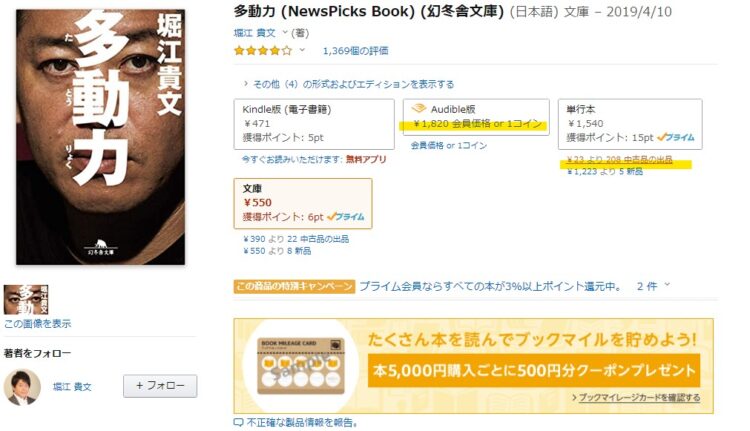Click the star rating icons
Screen dimensions: 750x431
[263, 51]
